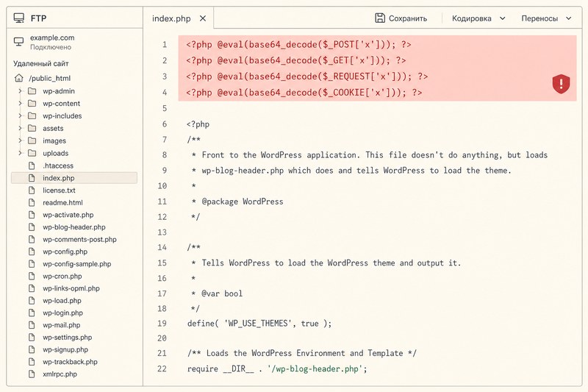This screenshot has height=392, width=588.
Task: Click the FTP panel title
Action: (x=39, y=18)
